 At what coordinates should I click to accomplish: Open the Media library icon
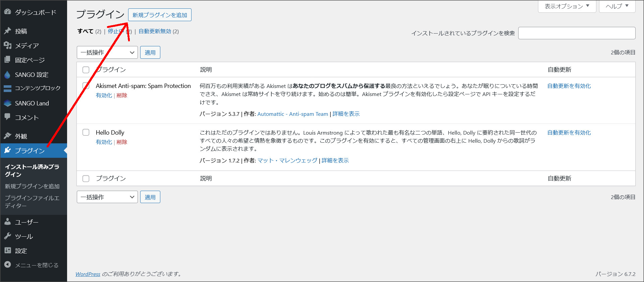coord(7,45)
